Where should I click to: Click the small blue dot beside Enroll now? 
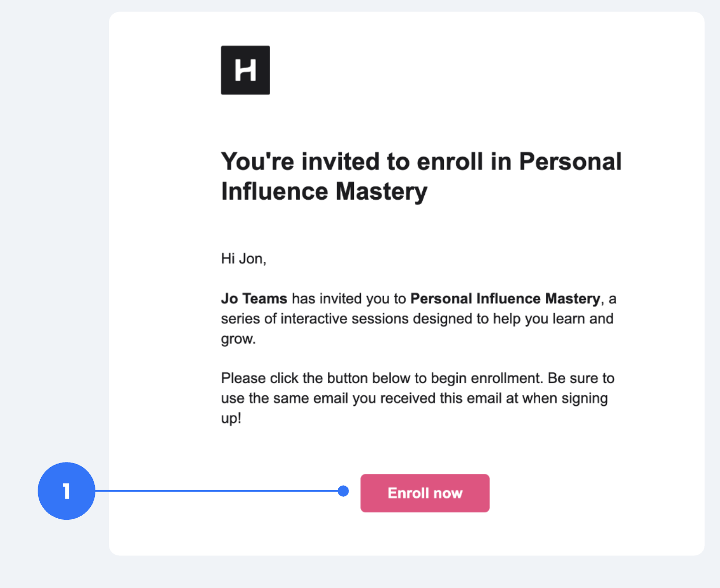[343, 491]
